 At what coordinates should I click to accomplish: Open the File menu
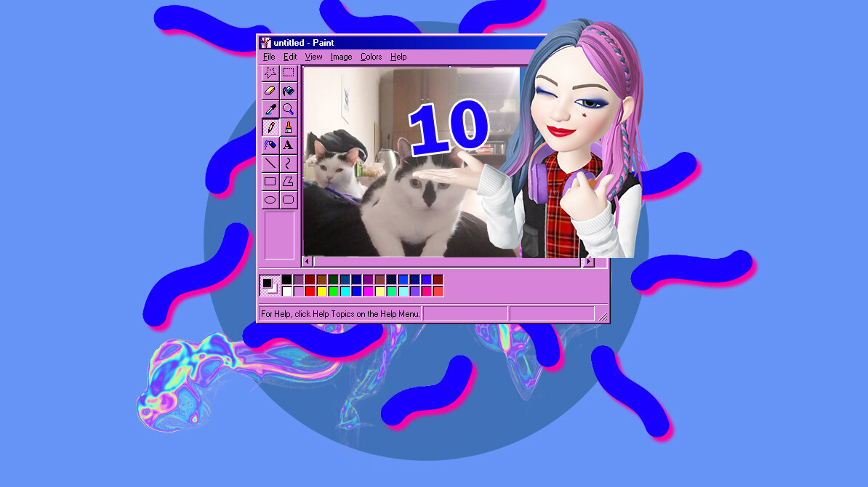(269, 57)
